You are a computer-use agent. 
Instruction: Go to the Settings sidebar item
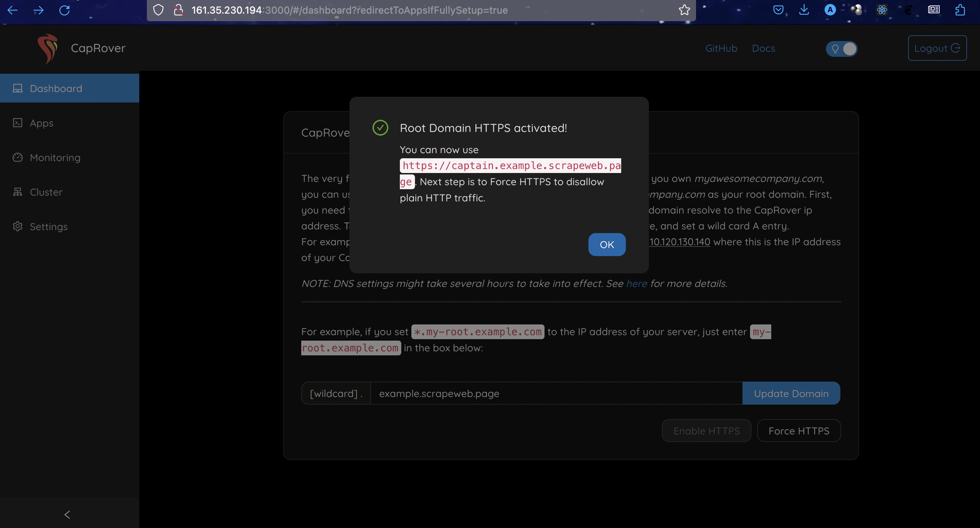click(x=49, y=227)
